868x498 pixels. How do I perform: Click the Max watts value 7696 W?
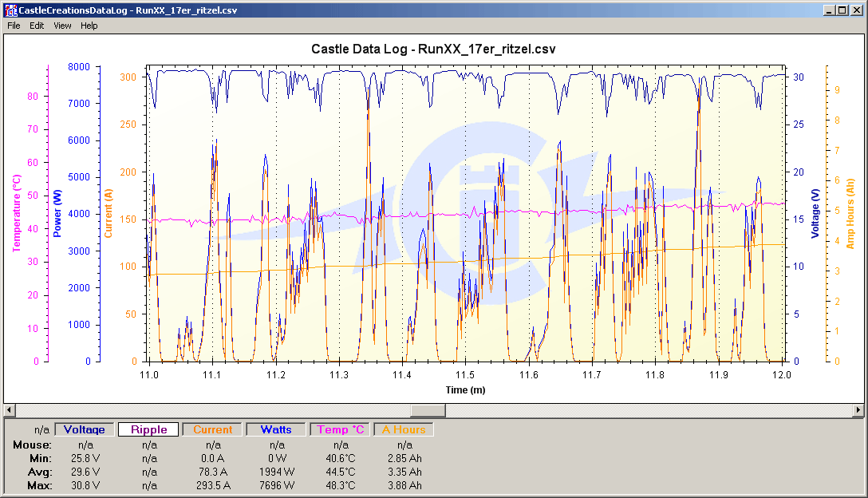coord(277,486)
